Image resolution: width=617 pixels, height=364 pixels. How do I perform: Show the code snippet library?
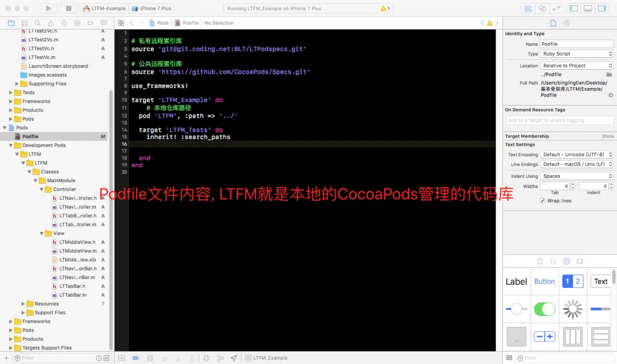[x=553, y=261]
